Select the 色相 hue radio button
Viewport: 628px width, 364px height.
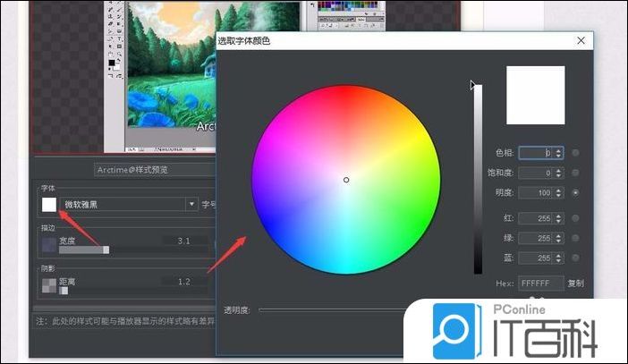[575, 153]
